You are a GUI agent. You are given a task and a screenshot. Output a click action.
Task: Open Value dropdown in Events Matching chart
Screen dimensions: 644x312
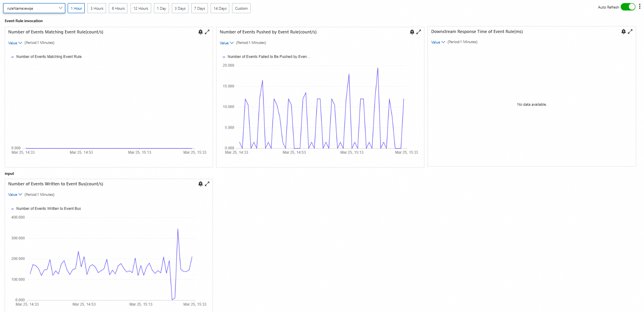(x=15, y=43)
